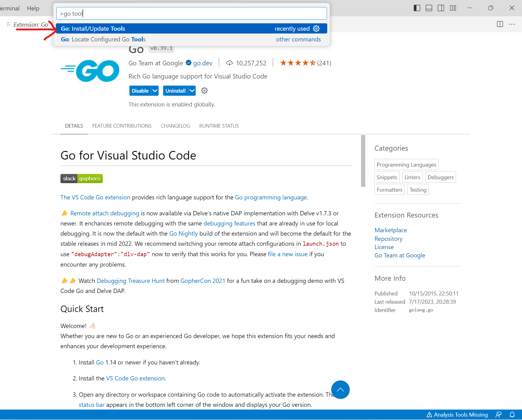Open notifications bell in status bar
Screen dimensions: 522x420
coord(512,415)
